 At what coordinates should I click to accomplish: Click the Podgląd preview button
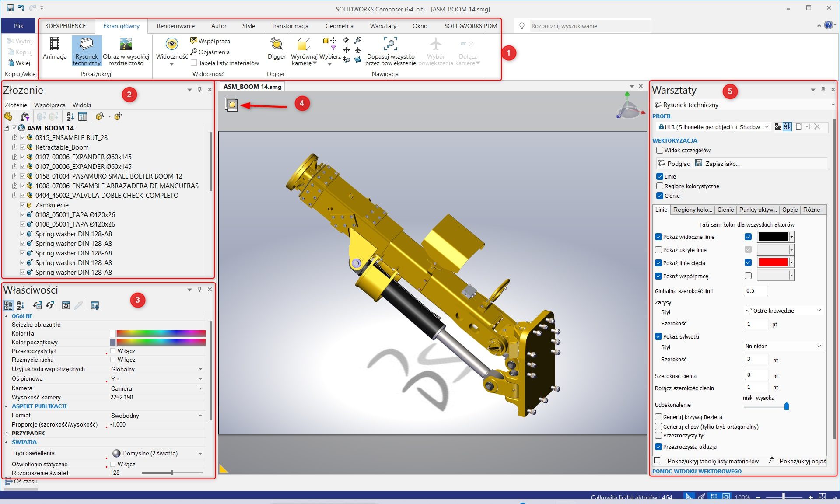tap(674, 163)
